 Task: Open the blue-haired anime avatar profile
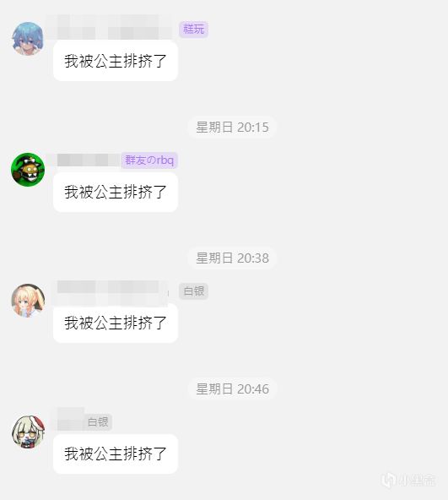point(28,39)
